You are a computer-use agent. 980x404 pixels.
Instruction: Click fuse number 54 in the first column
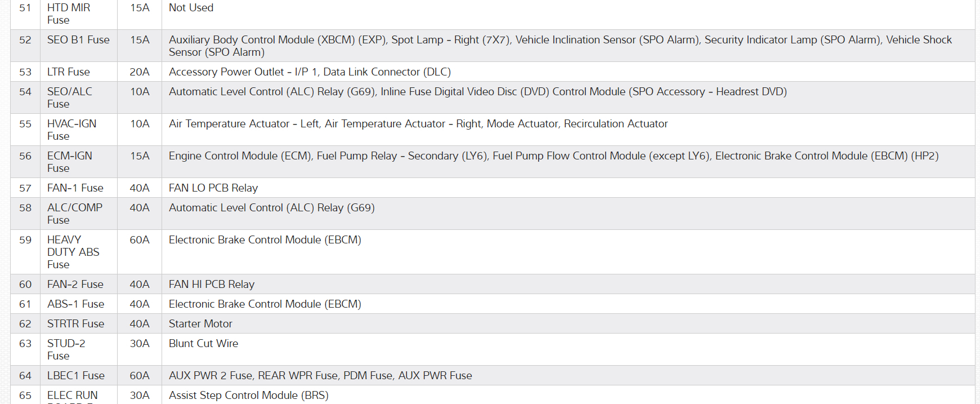tap(25, 92)
